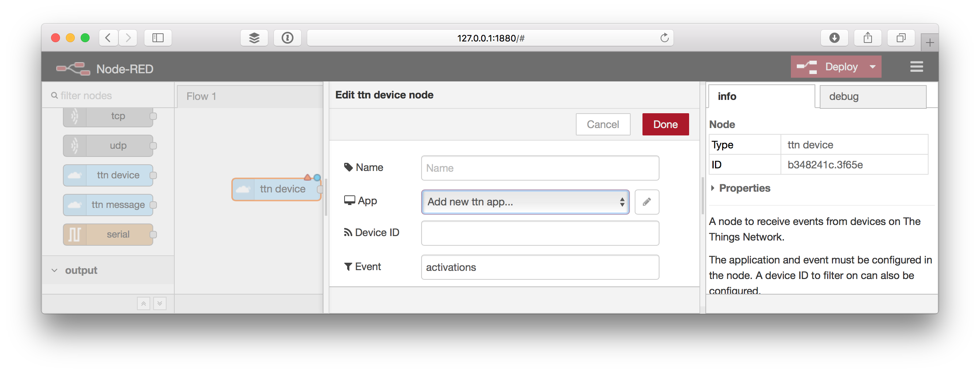Show Safari downloads icon
The image size is (980, 373).
(x=834, y=38)
